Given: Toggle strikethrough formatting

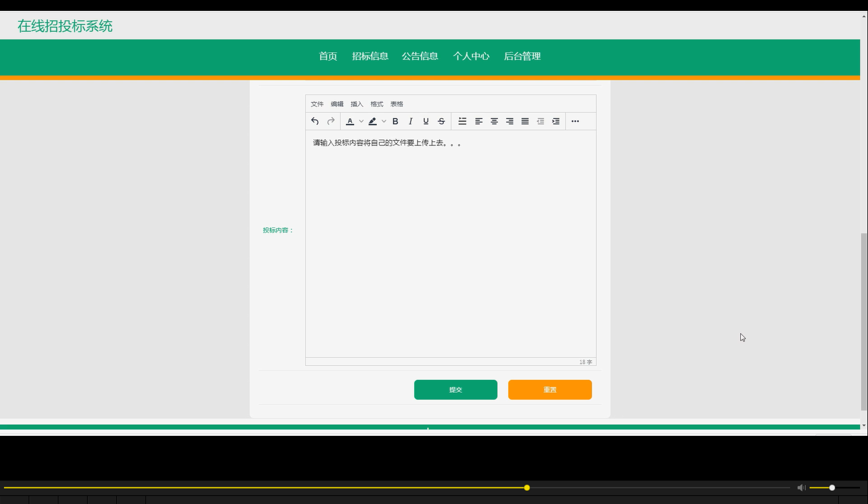Looking at the screenshot, I should tap(441, 121).
